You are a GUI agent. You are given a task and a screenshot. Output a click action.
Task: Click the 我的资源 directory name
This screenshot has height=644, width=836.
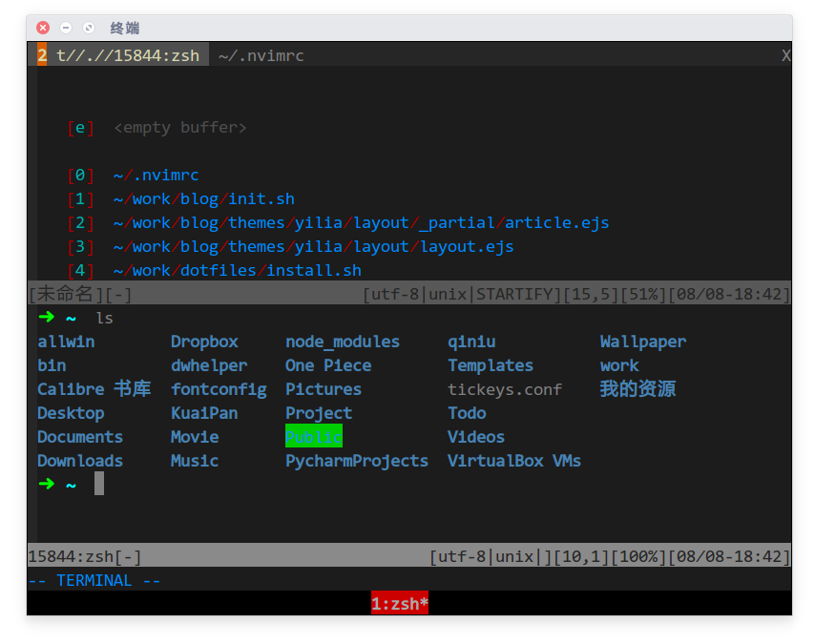638,388
